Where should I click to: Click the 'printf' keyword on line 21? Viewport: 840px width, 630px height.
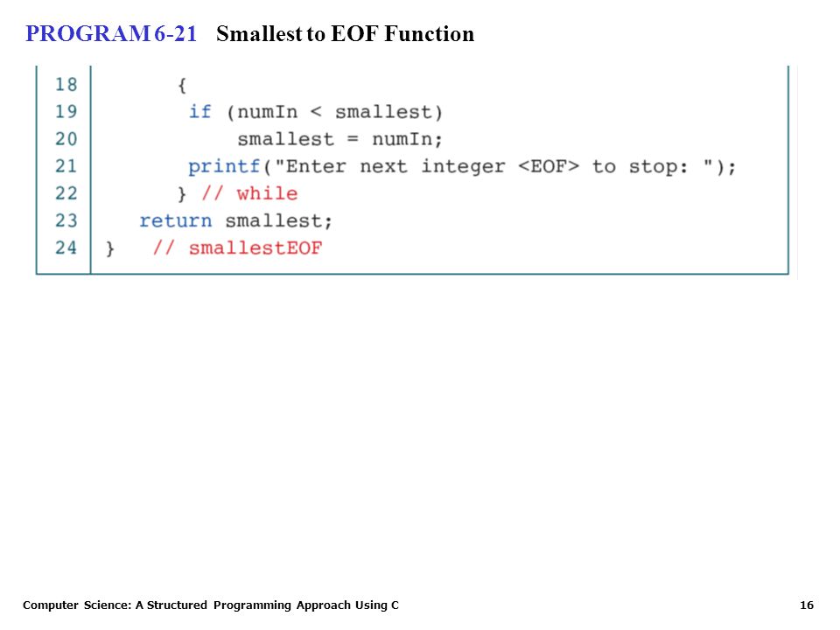224,166
